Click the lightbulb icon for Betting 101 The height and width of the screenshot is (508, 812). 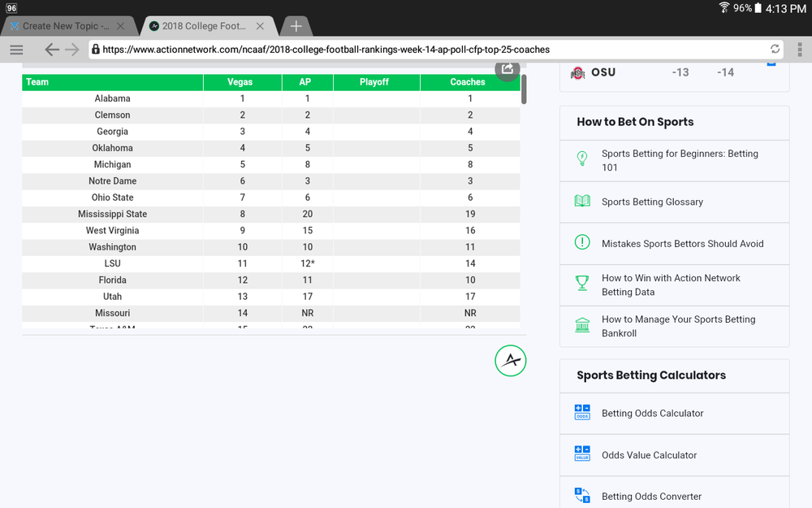point(582,158)
